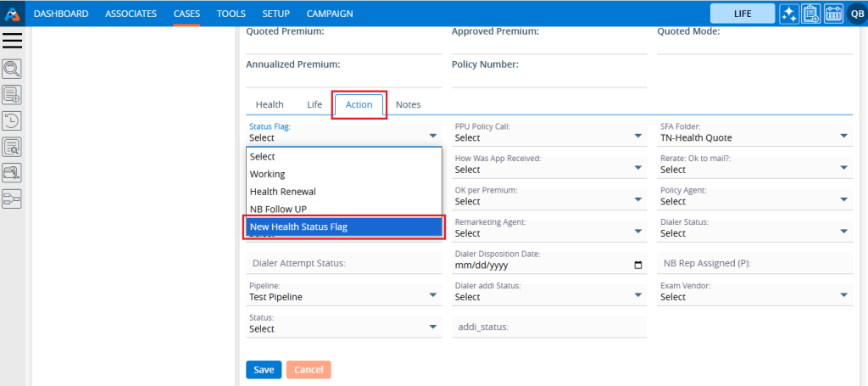Click the workflow hierarchy icon in sidebar

[x=13, y=199]
